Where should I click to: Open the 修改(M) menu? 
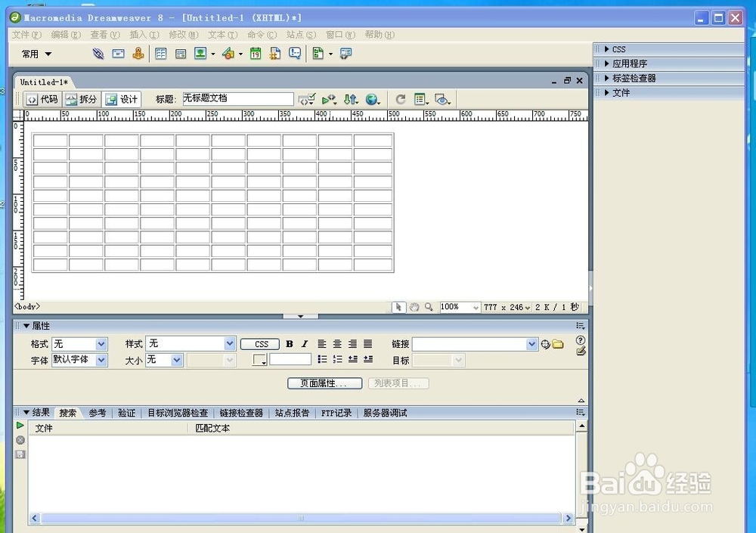click(x=183, y=35)
